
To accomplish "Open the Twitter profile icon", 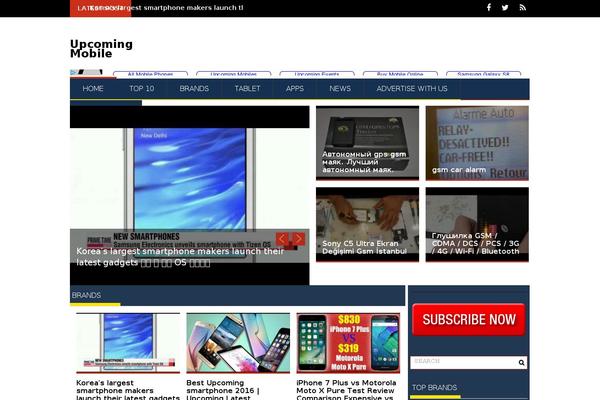I will pos(505,7).
